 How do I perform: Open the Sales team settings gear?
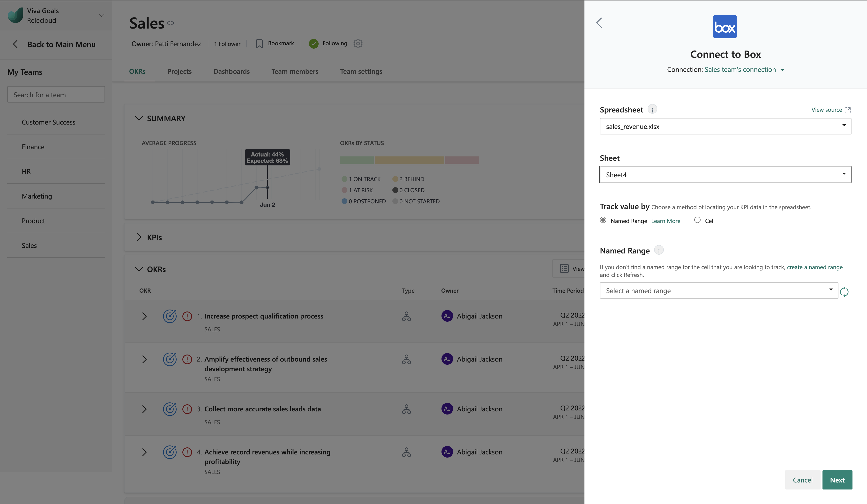(358, 43)
